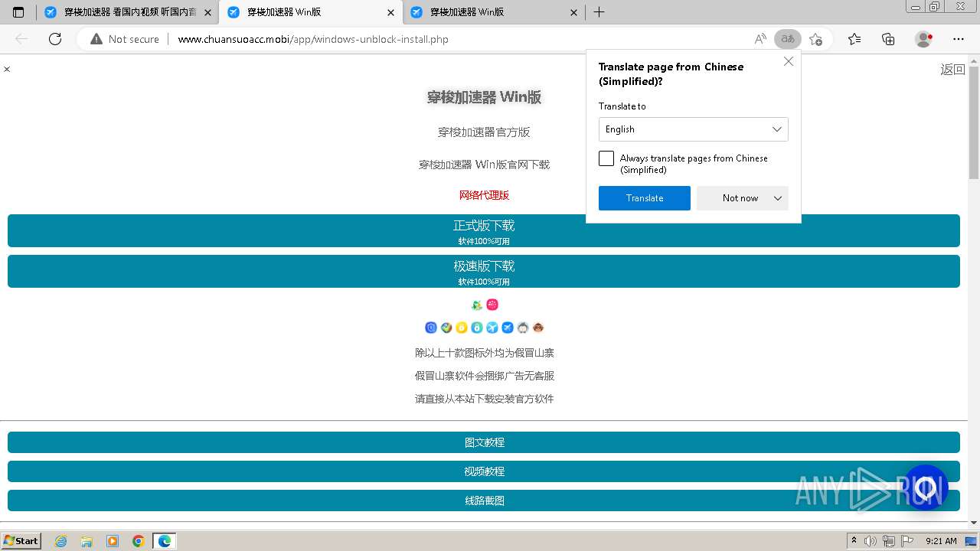The width and height of the screenshot is (980, 551).
Task: Launch Internet Explorer from taskbar
Action: [x=60, y=541]
